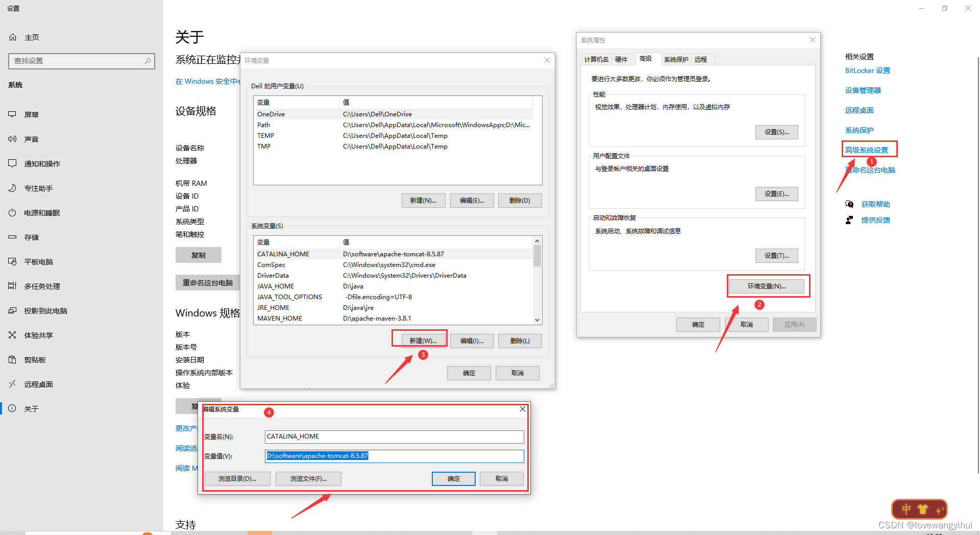Click the Get help (获取帮助) icon
This screenshot has height=535, width=980.
(849, 204)
